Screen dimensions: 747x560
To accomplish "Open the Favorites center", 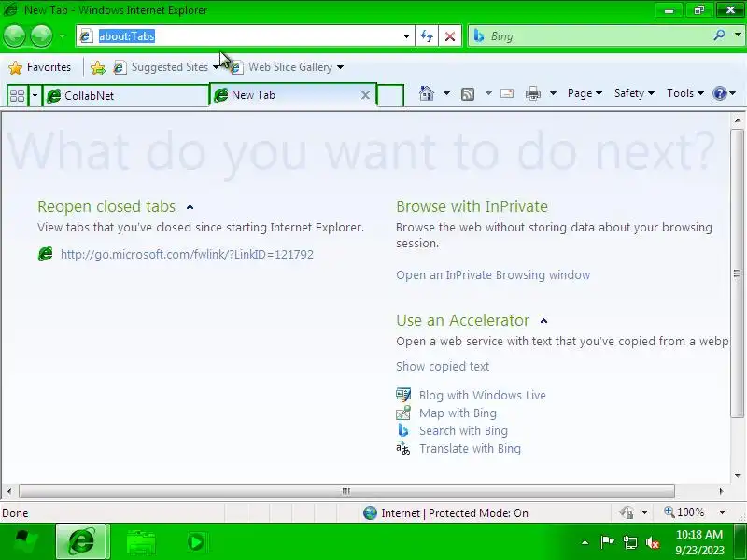I will click(40, 67).
